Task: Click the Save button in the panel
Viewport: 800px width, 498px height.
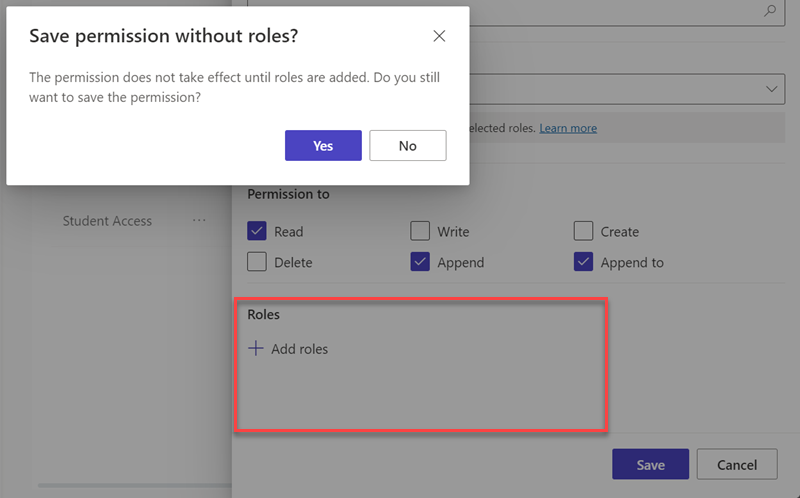Action: (651, 465)
